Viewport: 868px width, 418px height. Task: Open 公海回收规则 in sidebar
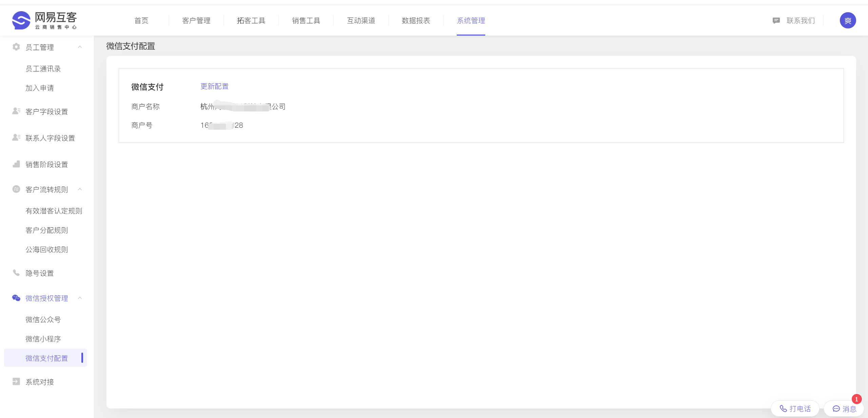tap(47, 250)
